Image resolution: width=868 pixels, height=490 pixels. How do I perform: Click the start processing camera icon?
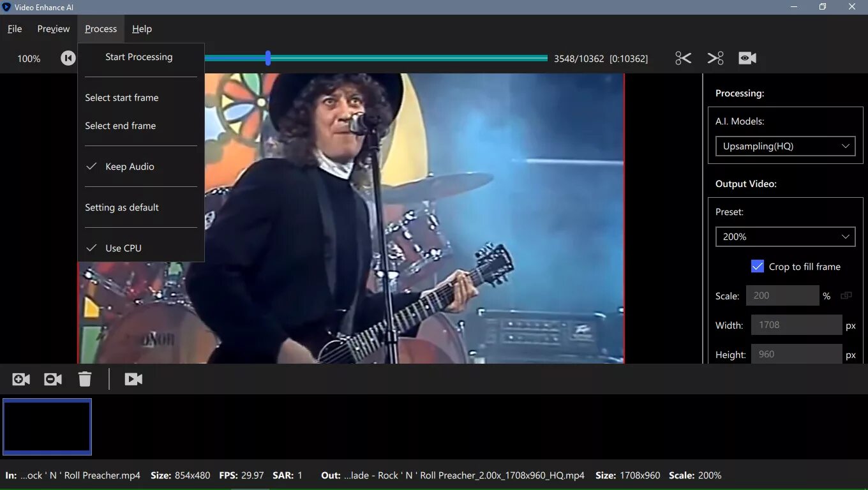(133, 379)
